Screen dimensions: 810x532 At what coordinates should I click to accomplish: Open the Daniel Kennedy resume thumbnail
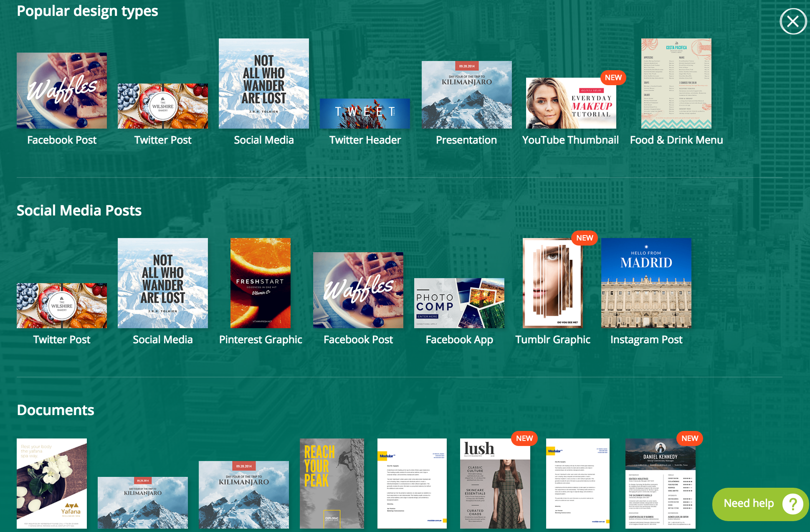pos(661,484)
